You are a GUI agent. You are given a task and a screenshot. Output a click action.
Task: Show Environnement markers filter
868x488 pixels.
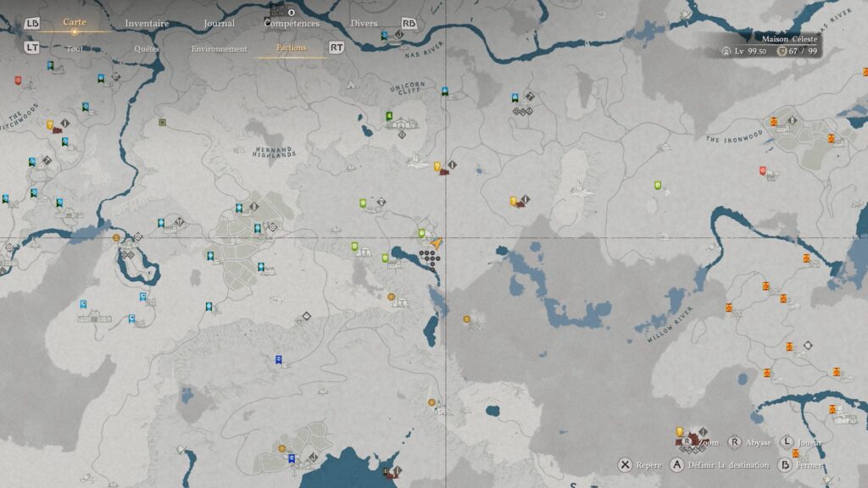(219, 48)
